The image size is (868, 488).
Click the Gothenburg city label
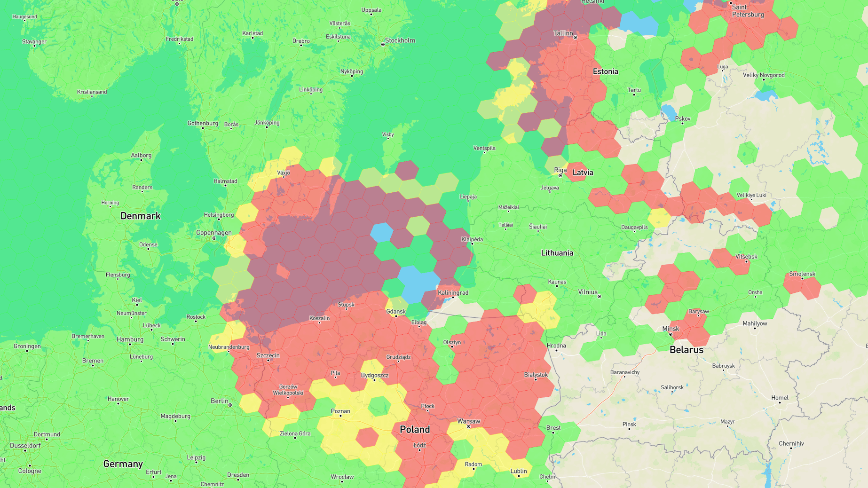(x=203, y=123)
